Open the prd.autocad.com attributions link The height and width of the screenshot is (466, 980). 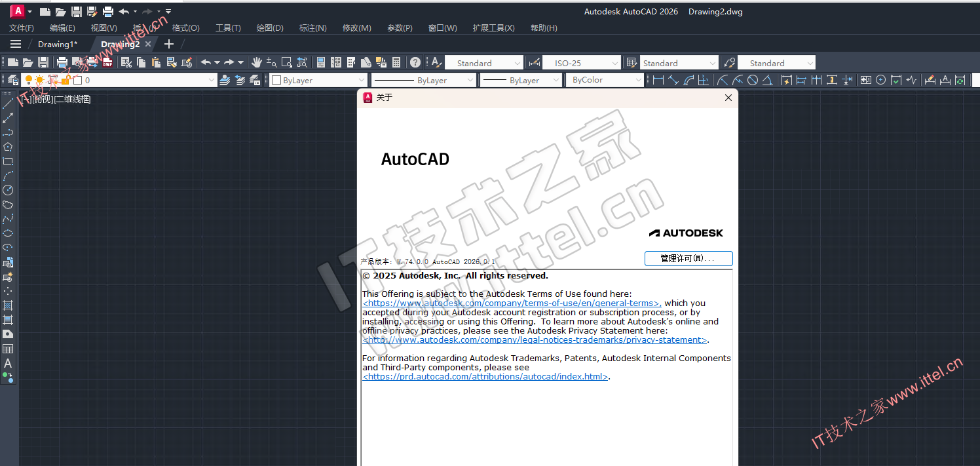tap(485, 377)
